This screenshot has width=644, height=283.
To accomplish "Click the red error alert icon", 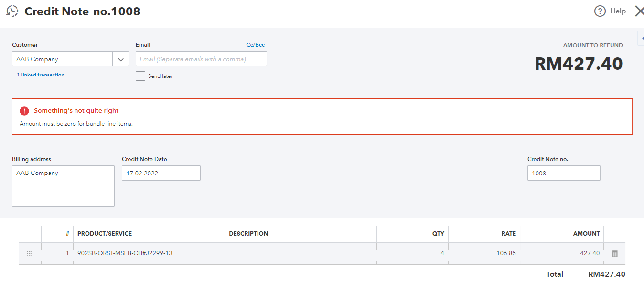I will pyautogui.click(x=24, y=111).
